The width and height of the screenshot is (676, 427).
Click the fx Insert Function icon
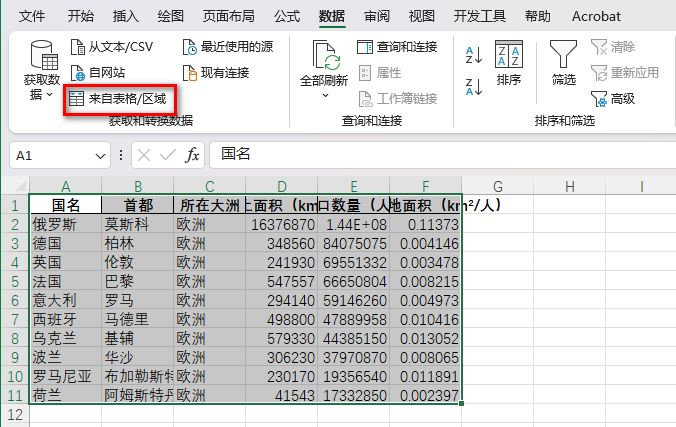pyautogui.click(x=192, y=155)
